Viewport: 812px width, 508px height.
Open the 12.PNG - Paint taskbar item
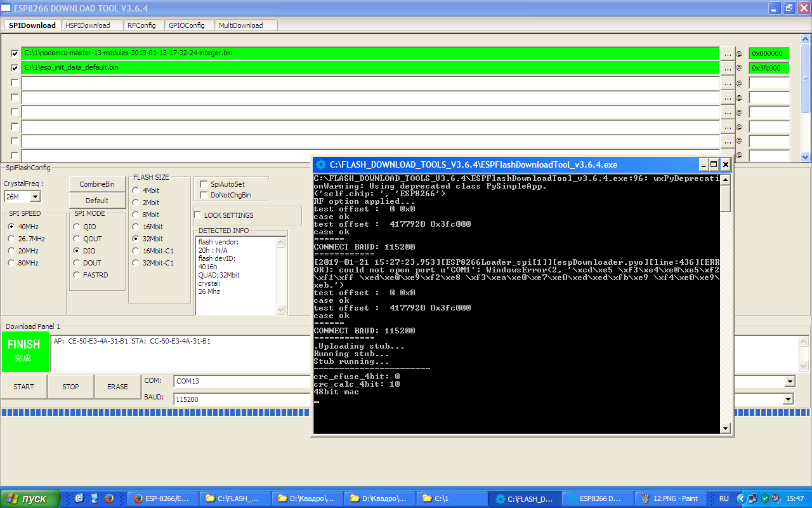669,498
